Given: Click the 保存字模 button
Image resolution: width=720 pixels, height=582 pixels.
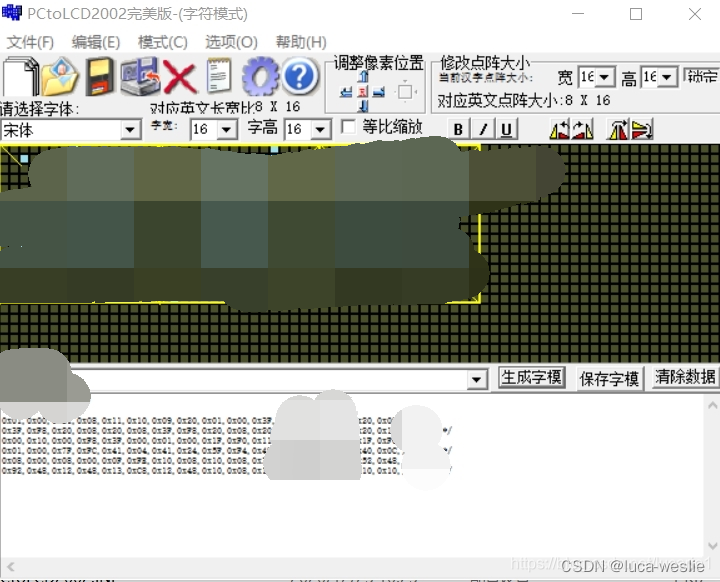Looking at the screenshot, I should 609,379.
